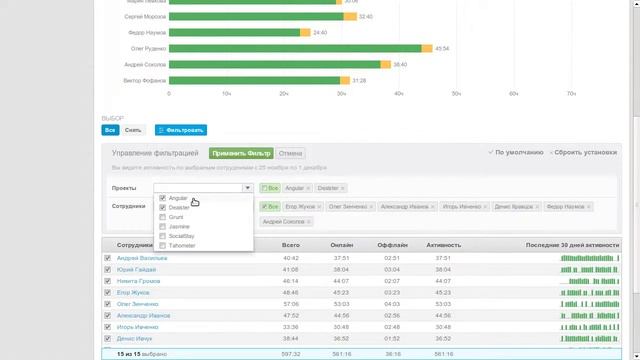Click the checkmark icon beside По умолчанию
The width and height of the screenshot is (640, 360).
(x=491, y=152)
